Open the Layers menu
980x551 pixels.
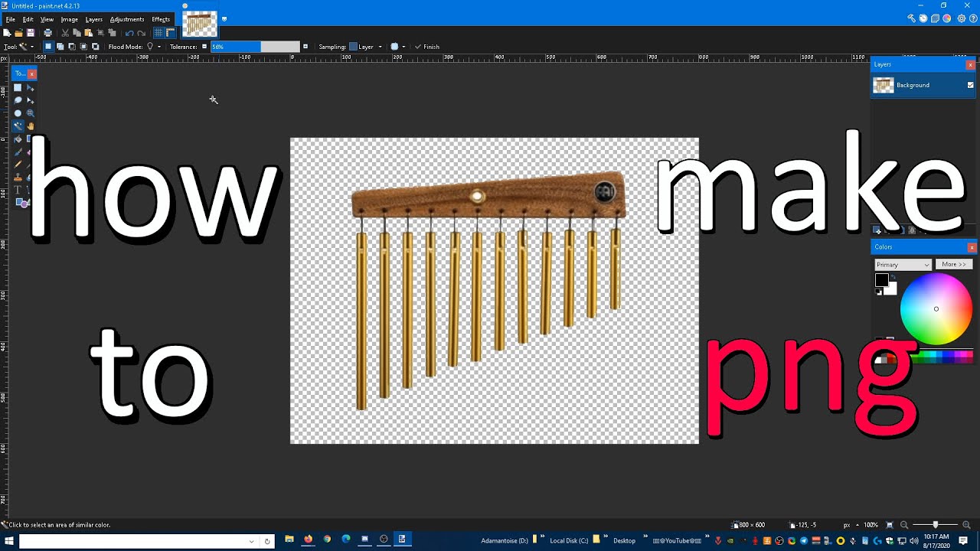click(94, 19)
